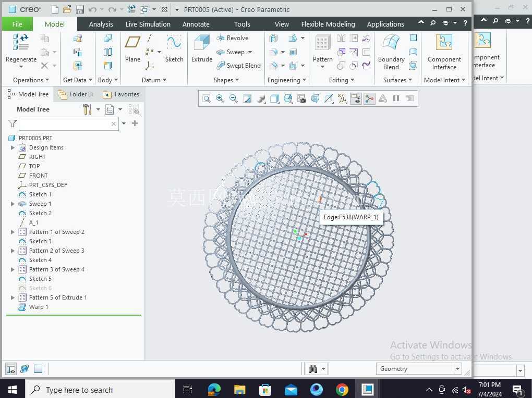
Task: Toggle the Model Tree panel display button
Action: click(11, 369)
